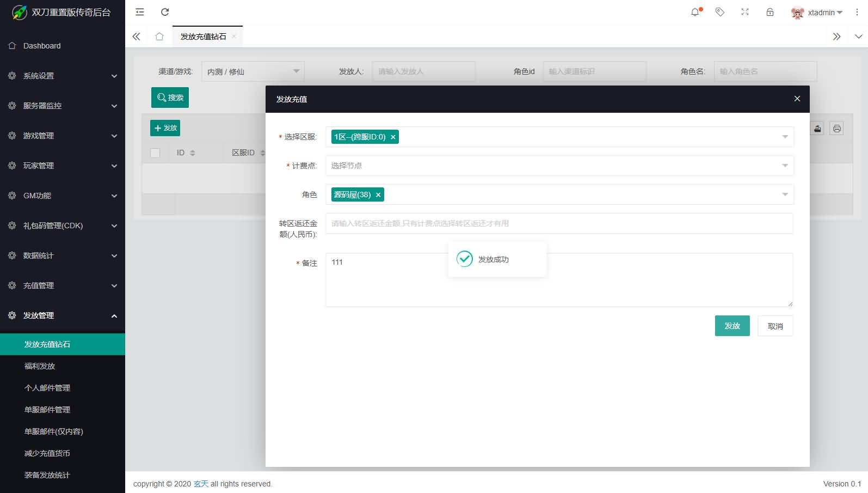The image size is (868, 493).
Task: Click the 转区返还金额 input field
Action: pos(559,223)
